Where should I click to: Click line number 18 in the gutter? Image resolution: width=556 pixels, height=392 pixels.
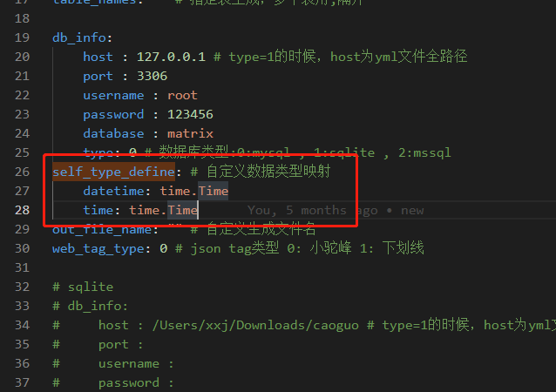click(x=22, y=18)
